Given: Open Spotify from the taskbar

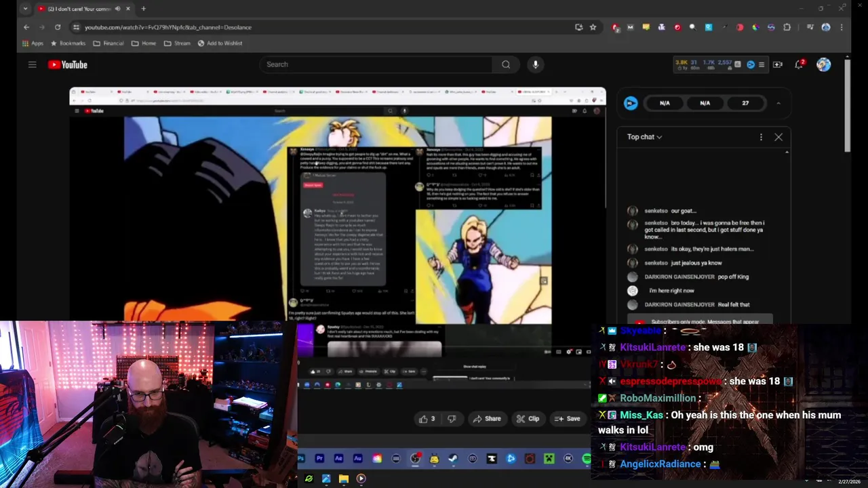Looking at the screenshot, I should pyautogui.click(x=587, y=458).
